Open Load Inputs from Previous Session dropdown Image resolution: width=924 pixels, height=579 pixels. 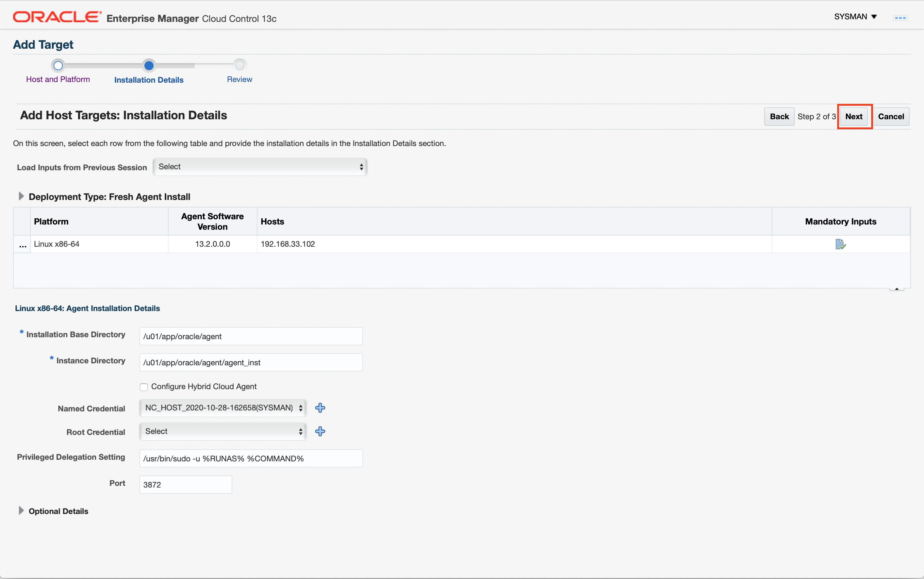[260, 167]
